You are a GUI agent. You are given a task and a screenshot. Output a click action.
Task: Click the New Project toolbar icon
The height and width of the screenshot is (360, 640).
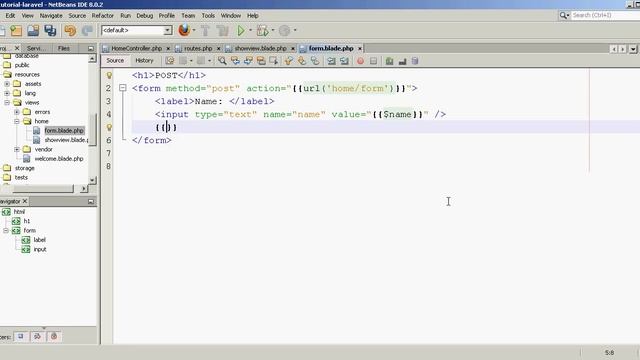pos(16,31)
